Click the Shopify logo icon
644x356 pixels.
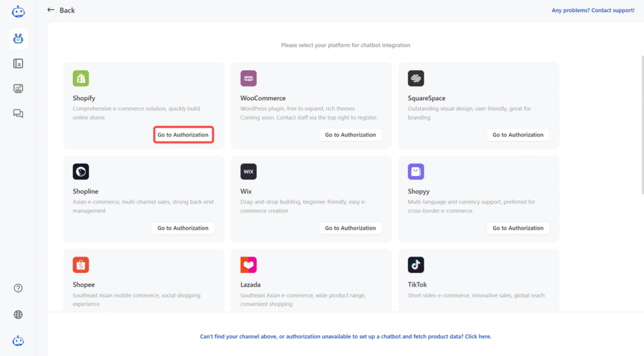point(81,79)
